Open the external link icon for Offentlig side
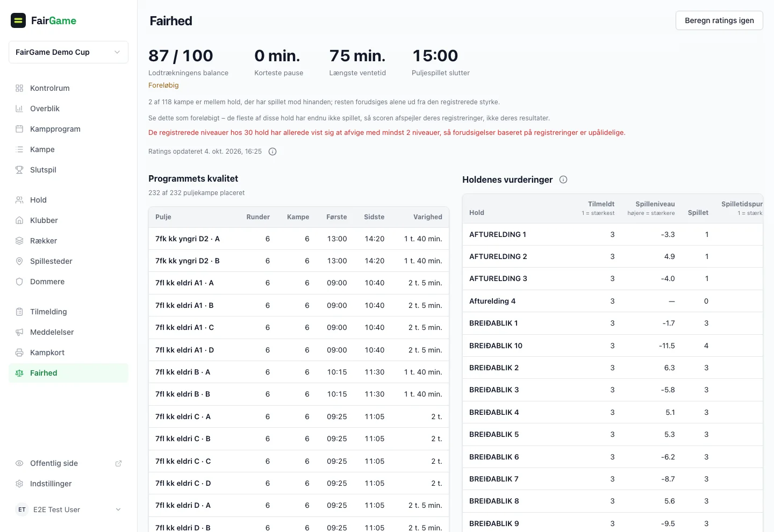This screenshot has height=532, width=774. point(118,463)
